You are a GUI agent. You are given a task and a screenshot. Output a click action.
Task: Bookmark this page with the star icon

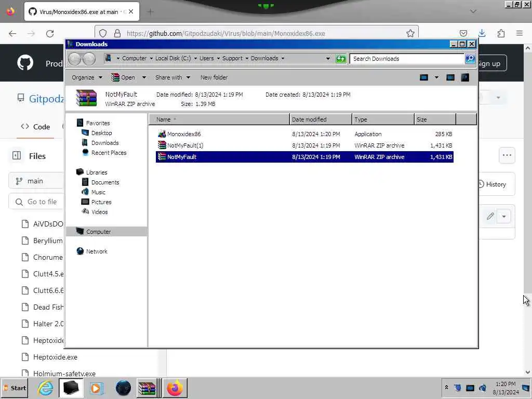tap(410, 33)
